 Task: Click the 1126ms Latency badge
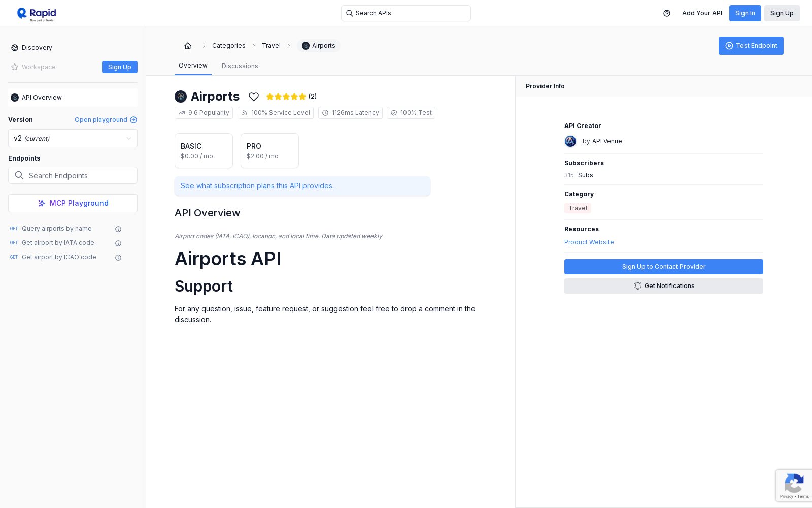350,113
